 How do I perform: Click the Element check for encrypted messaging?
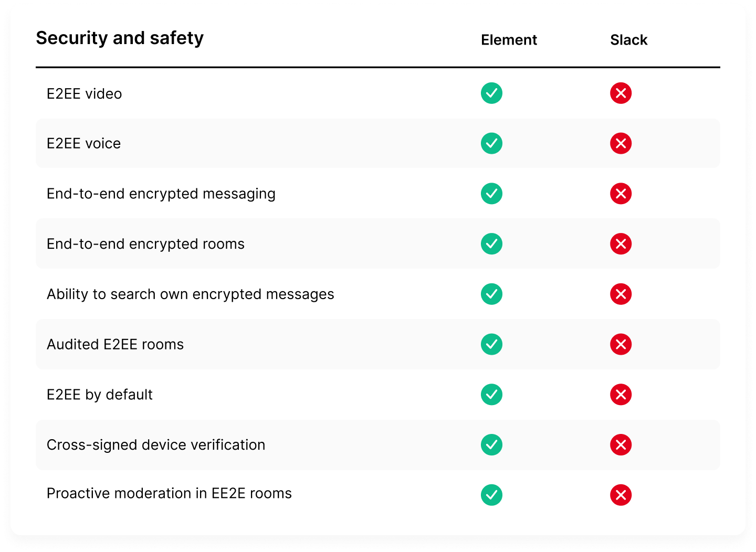pos(491,194)
